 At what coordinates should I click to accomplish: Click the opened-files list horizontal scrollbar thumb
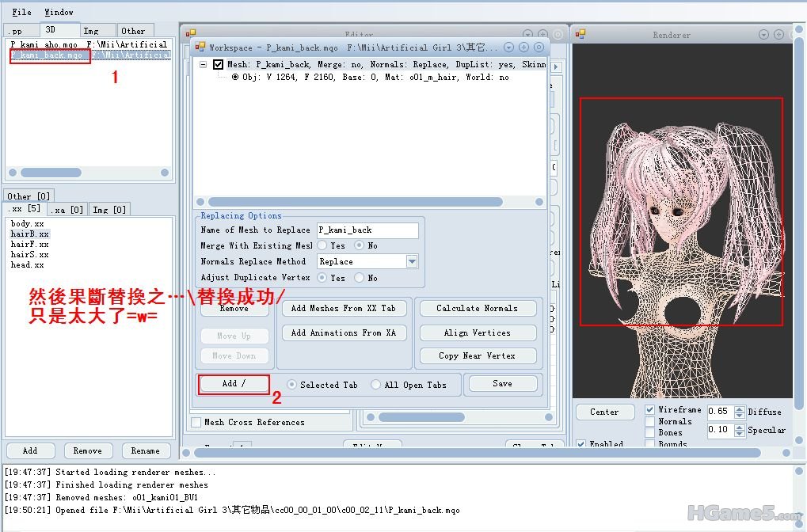click(x=51, y=173)
